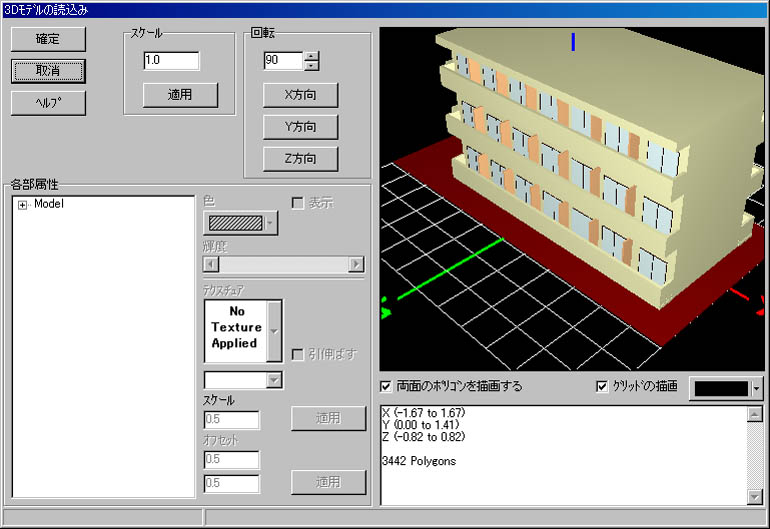Rotate model in X方向
Viewport: 770px width, 529px height.
pyautogui.click(x=300, y=95)
